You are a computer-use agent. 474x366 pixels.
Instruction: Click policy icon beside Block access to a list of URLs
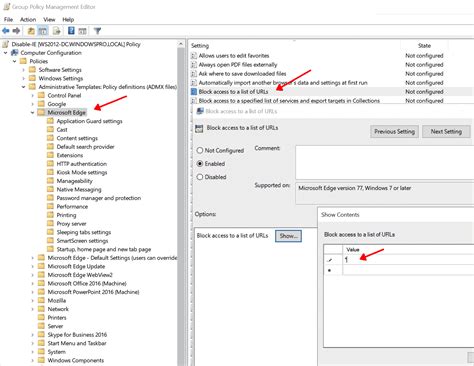point(194,92)
